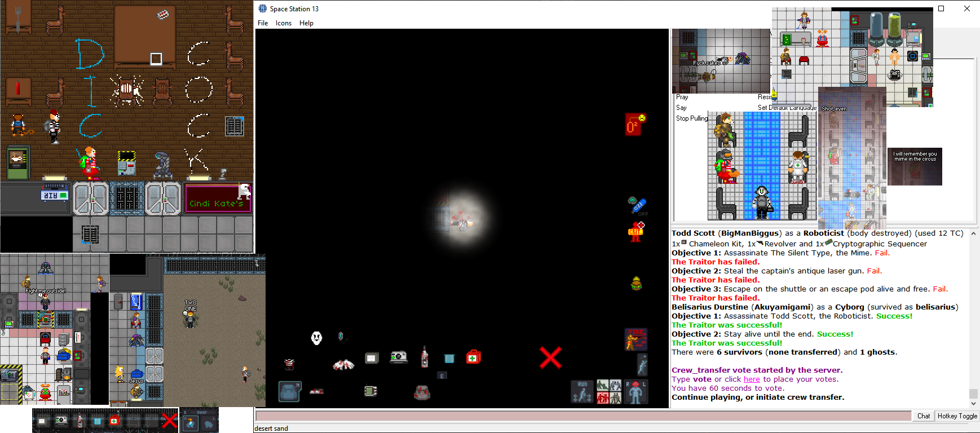Click the Space Station 13 title icon

[x=263, y=8]
